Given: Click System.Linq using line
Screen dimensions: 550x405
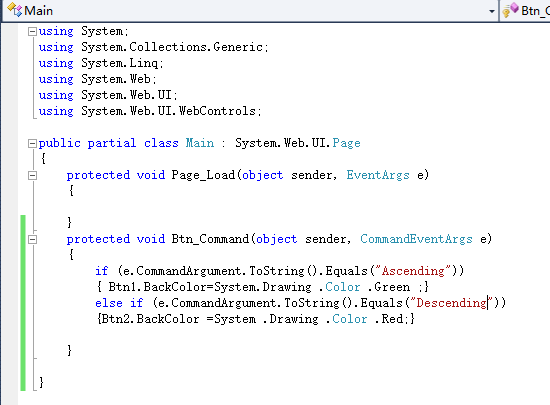Looking at the screenshot, I should click(101, 63).
